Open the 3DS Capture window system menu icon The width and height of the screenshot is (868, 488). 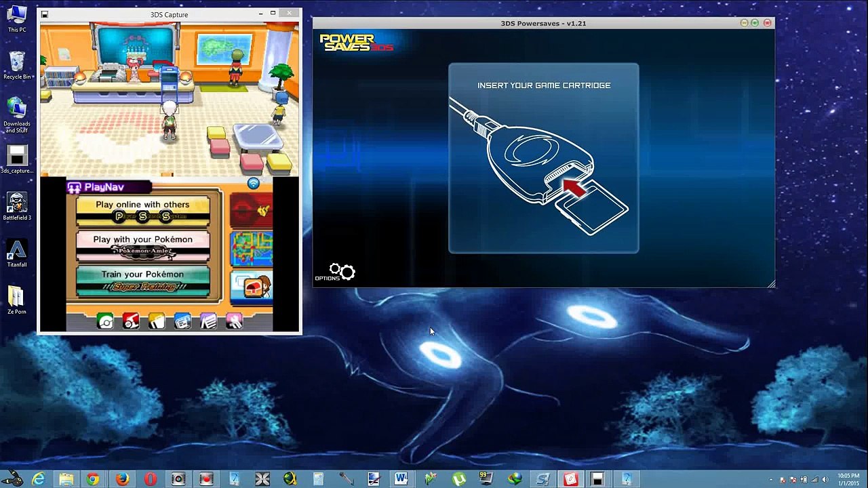(45, 14)
